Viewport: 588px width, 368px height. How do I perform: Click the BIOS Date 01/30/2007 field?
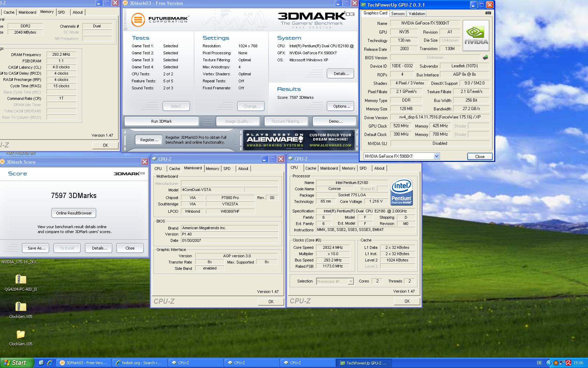230,240
